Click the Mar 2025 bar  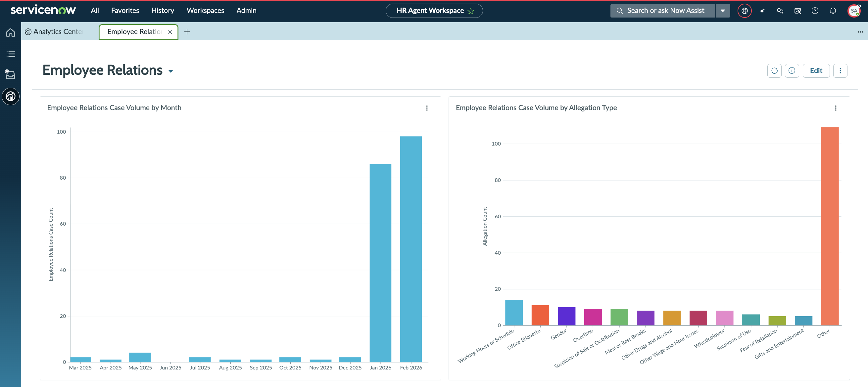click(80, 360)
